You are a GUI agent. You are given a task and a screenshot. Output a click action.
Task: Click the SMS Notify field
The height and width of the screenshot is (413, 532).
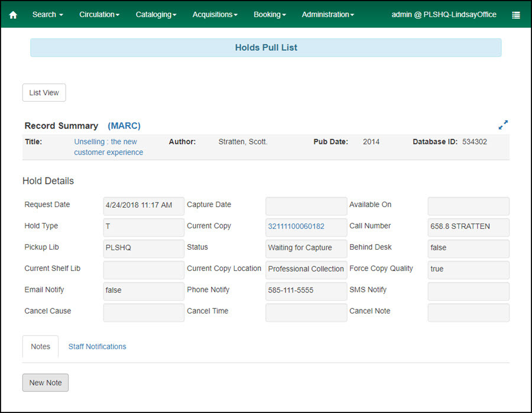[468, 291]
